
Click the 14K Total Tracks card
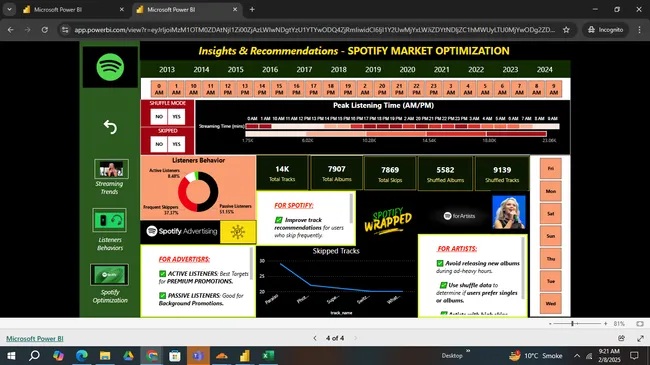pyautogui.click(x=282, y=173)
